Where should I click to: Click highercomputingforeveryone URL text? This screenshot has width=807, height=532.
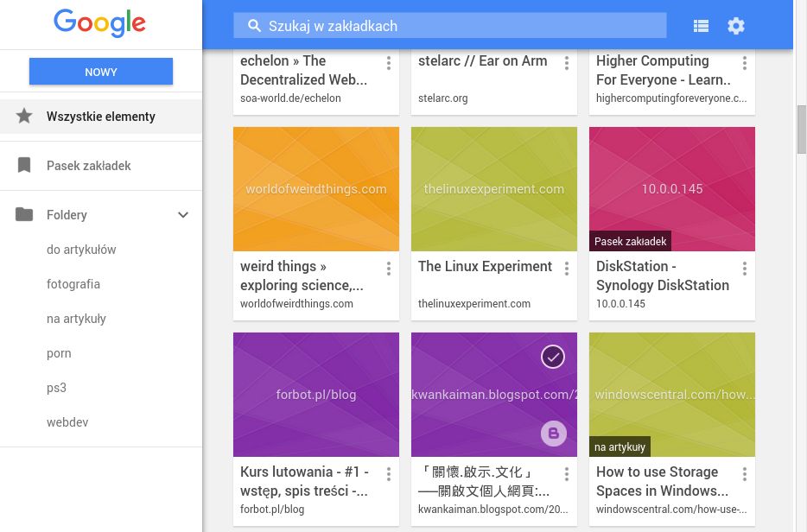pos(671,98)
